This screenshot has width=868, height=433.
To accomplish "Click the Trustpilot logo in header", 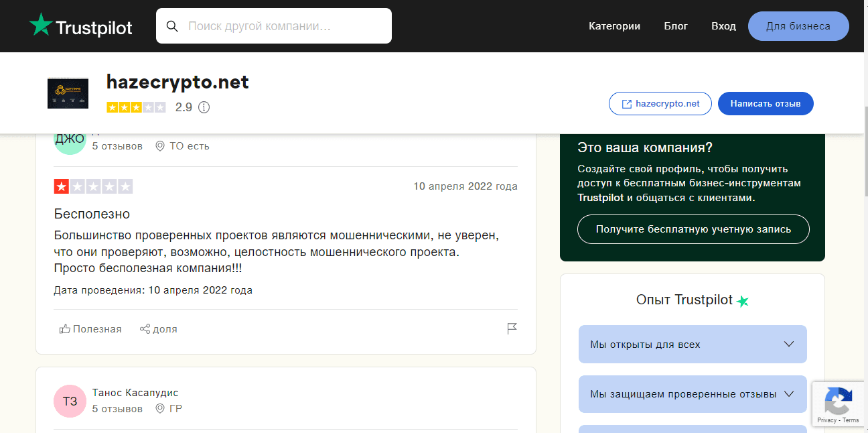I will pyautogui.click(x=80, y=26).
